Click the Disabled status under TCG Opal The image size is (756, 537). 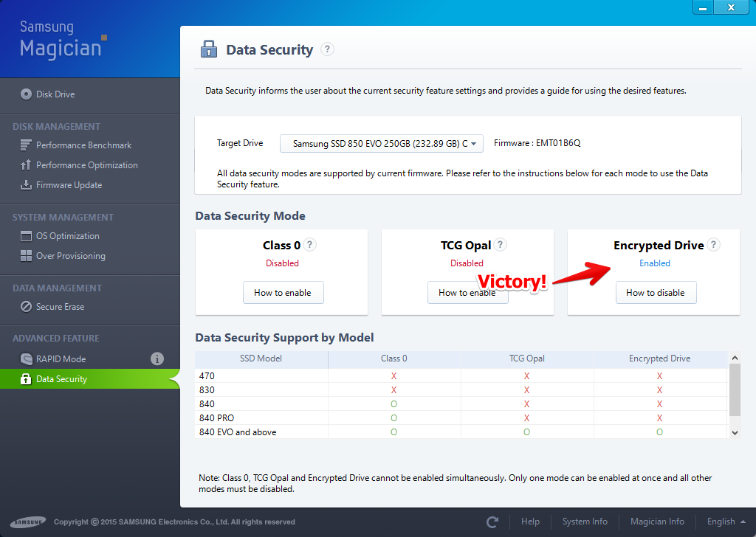pos(467,263)
